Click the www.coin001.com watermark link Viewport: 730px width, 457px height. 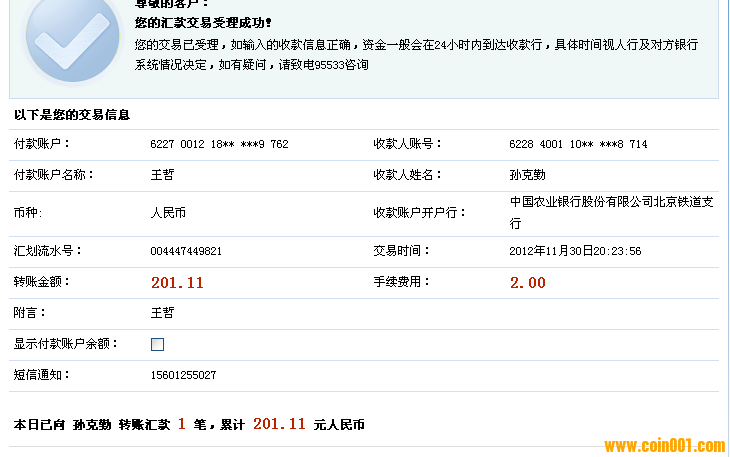click(x=664, y=445)
